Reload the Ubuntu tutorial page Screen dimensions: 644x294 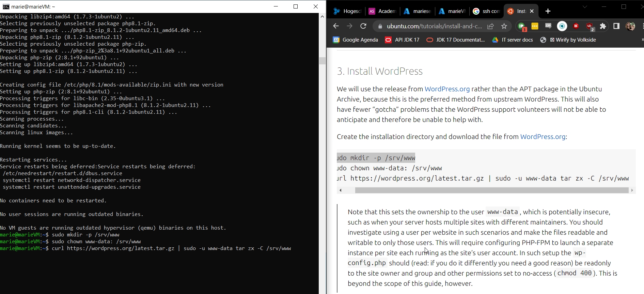point(363,26)
